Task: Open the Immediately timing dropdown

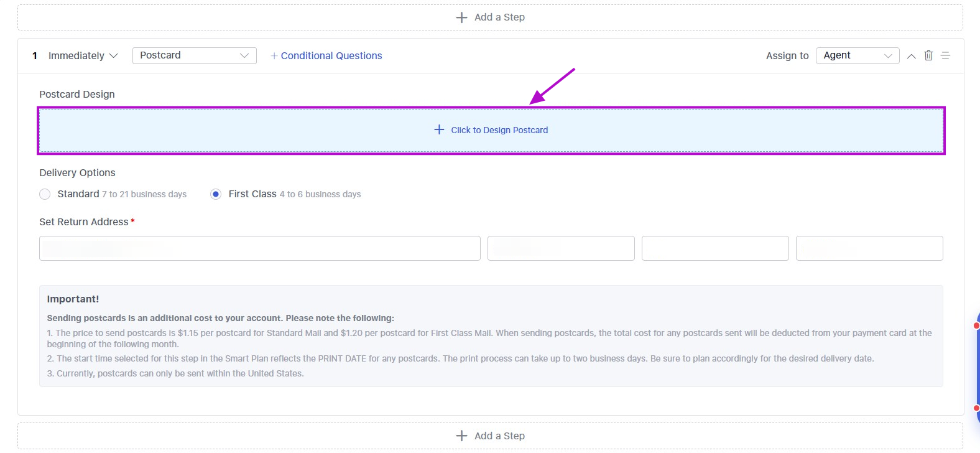Action: click(x=83, y=56)
